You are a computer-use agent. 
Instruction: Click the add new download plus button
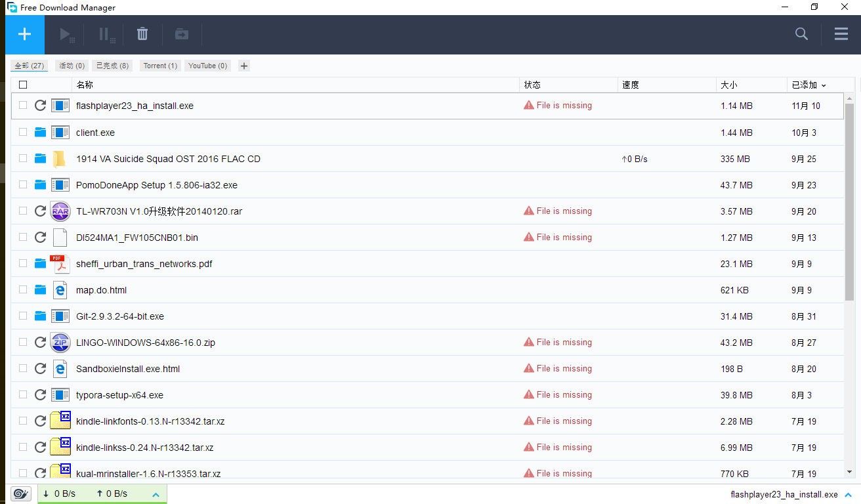[x=25, y=34]
